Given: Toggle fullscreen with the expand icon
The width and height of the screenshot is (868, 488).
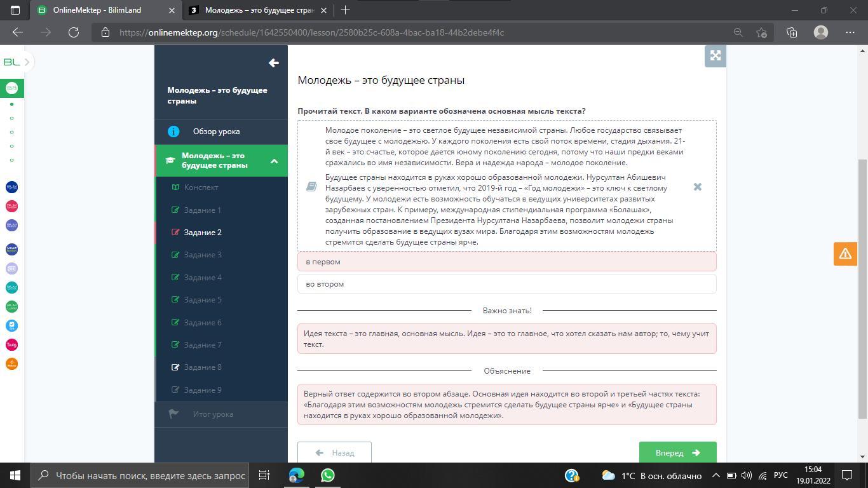Looking at the screenshot, I should coord(715,56).
